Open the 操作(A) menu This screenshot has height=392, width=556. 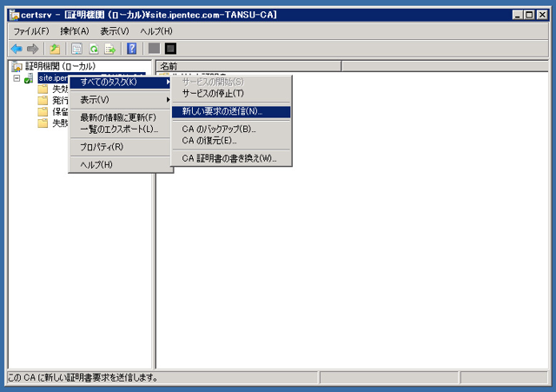pos(75,31)
